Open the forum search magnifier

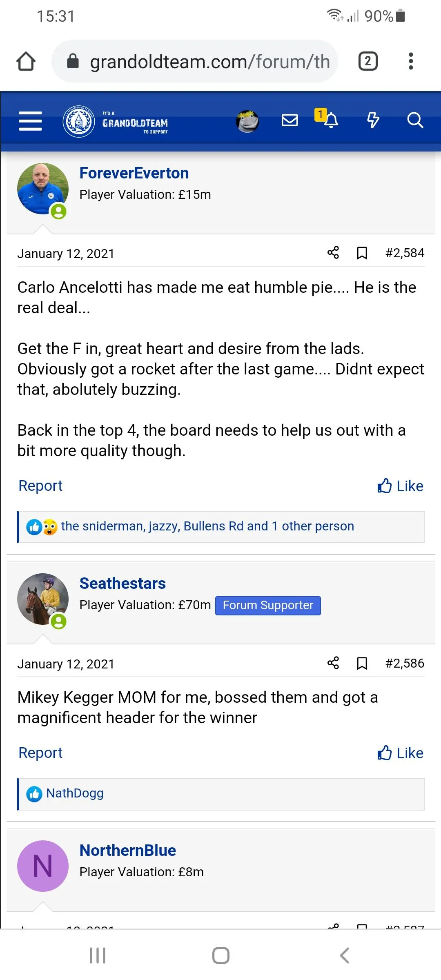coord(415,120)
